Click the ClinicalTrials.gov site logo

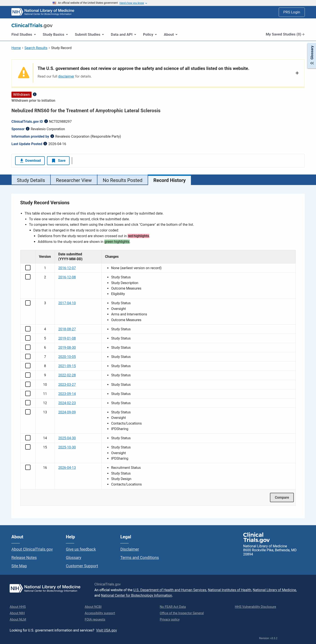[32, 25]
